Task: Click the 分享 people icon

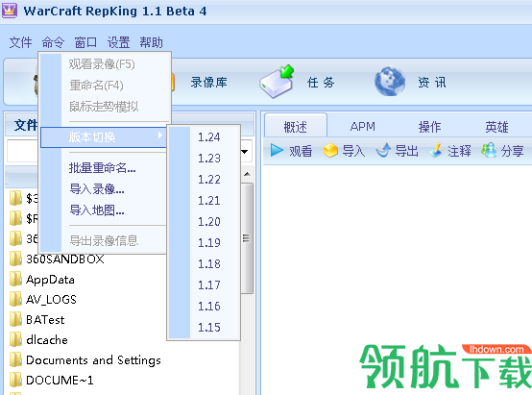Action: coord(489,150)
